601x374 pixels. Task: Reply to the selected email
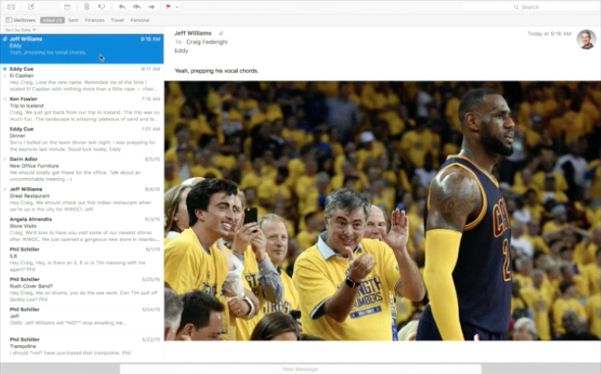[x=122, y=7]
